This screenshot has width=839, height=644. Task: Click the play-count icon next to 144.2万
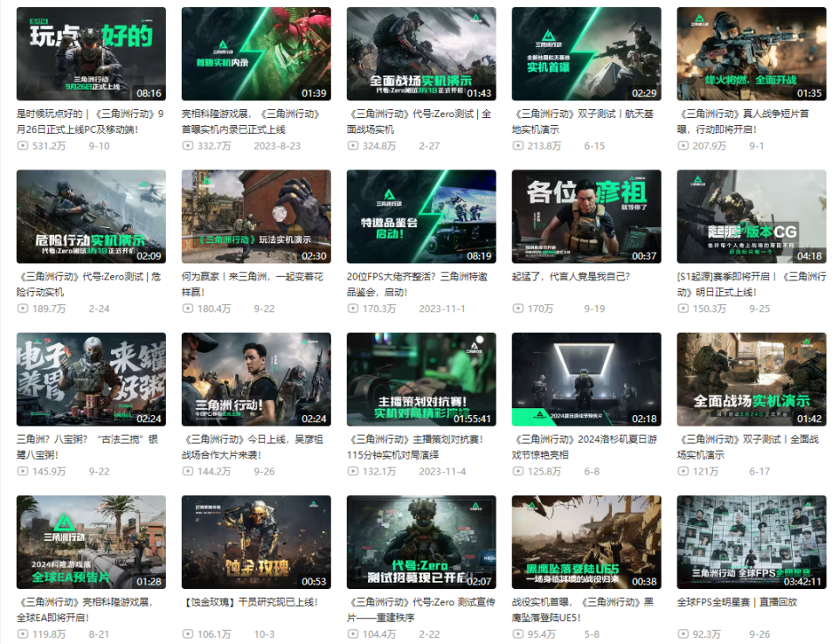[187, 471]
